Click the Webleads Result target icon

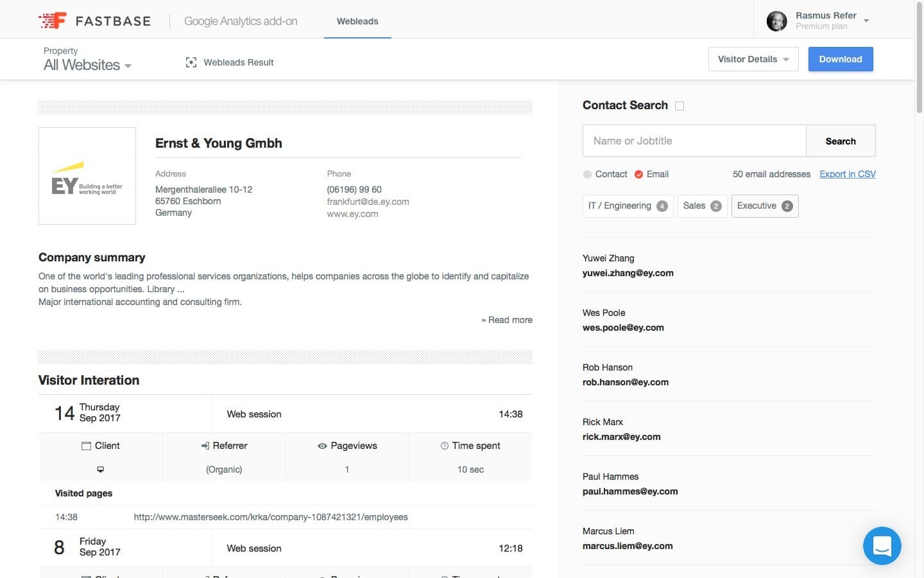click(191, 62)
